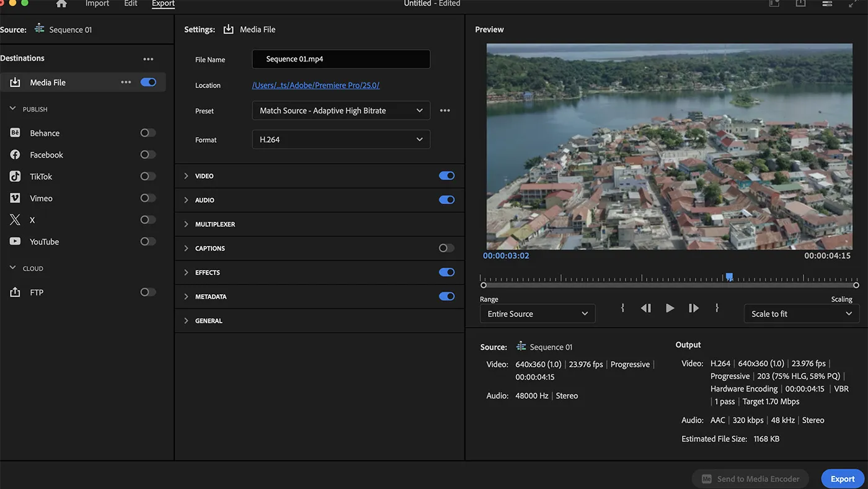This screenshot has width=868, height=489.
Task: Click the workspace settings icon in top bar
Action: (827, 3)
